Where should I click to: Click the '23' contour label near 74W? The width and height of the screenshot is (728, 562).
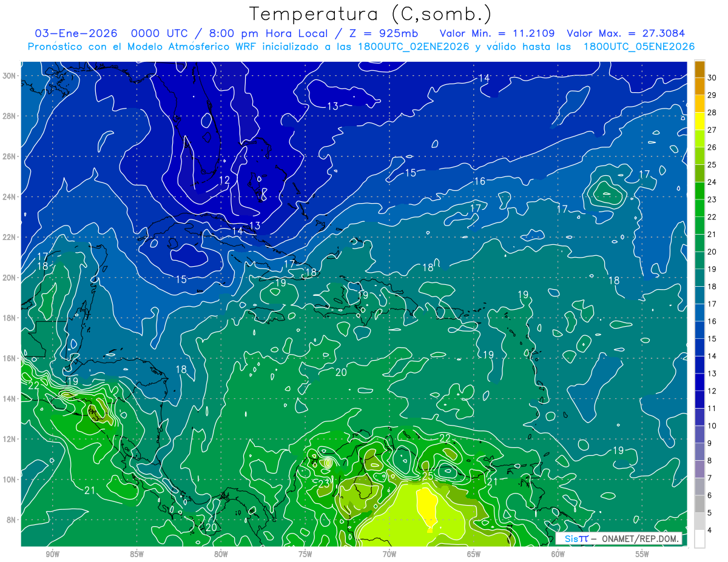pos(324,483)
